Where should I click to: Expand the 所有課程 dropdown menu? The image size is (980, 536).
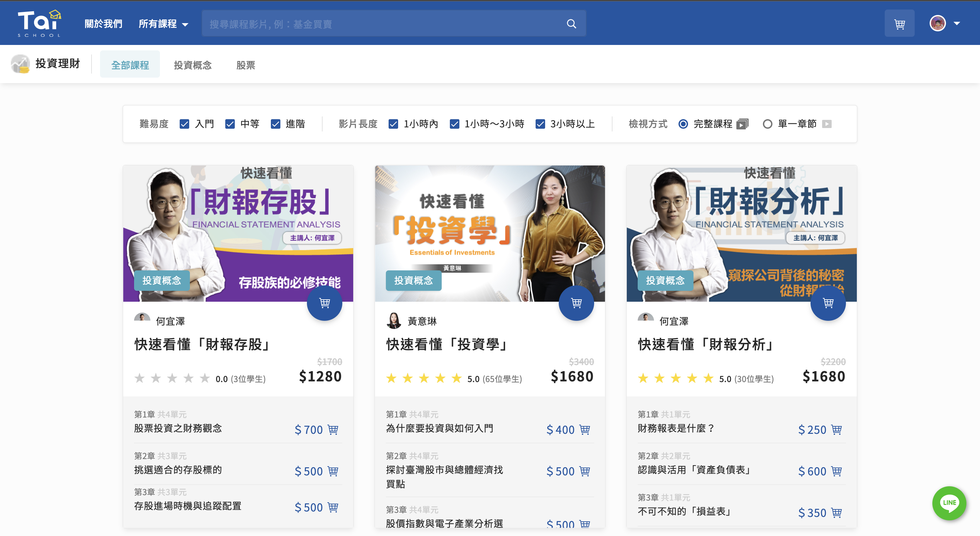point(163,24)
